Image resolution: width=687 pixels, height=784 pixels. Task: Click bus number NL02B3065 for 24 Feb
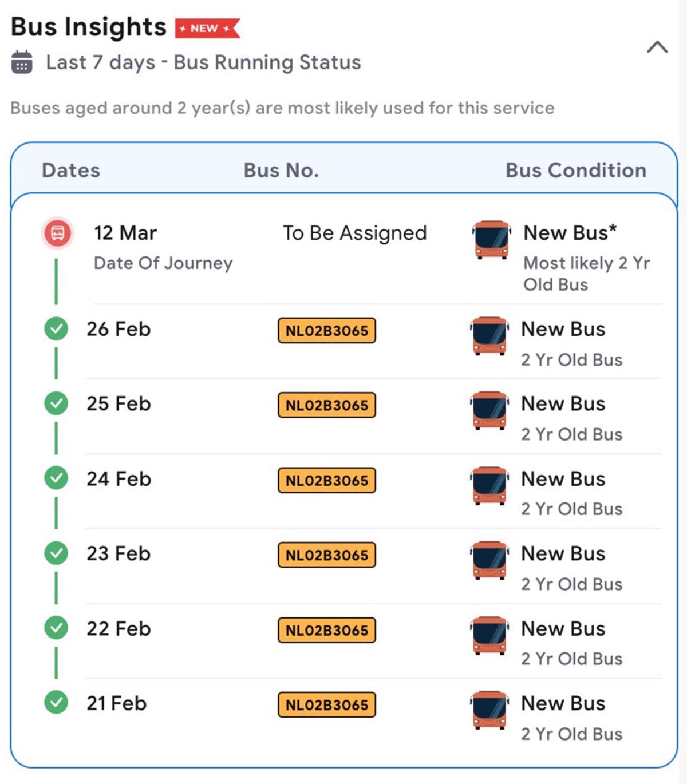327,480
